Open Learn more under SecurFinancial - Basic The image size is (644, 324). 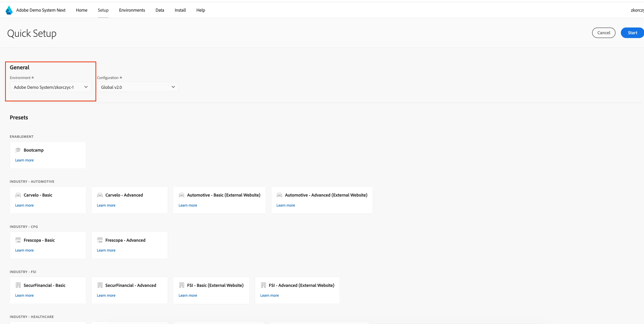[24, 295]
